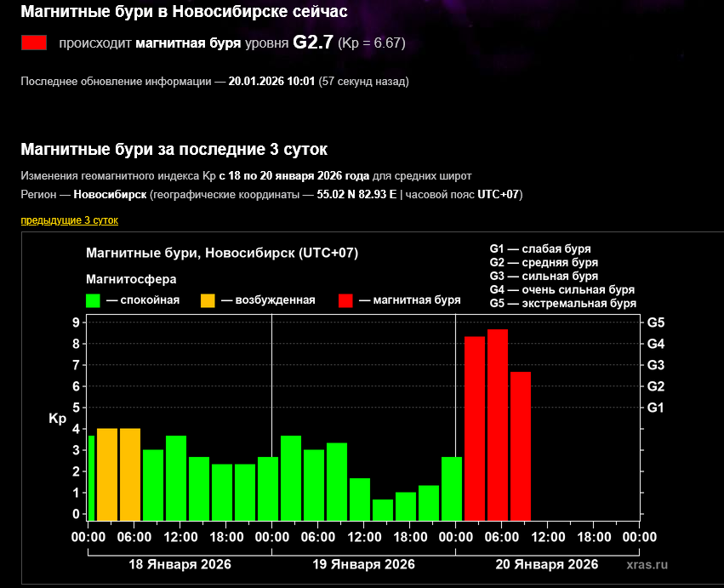Select the last red bar at Kp 6.67
The width and height of the screenshot is (724, 588).
click(x=521, y=444)
